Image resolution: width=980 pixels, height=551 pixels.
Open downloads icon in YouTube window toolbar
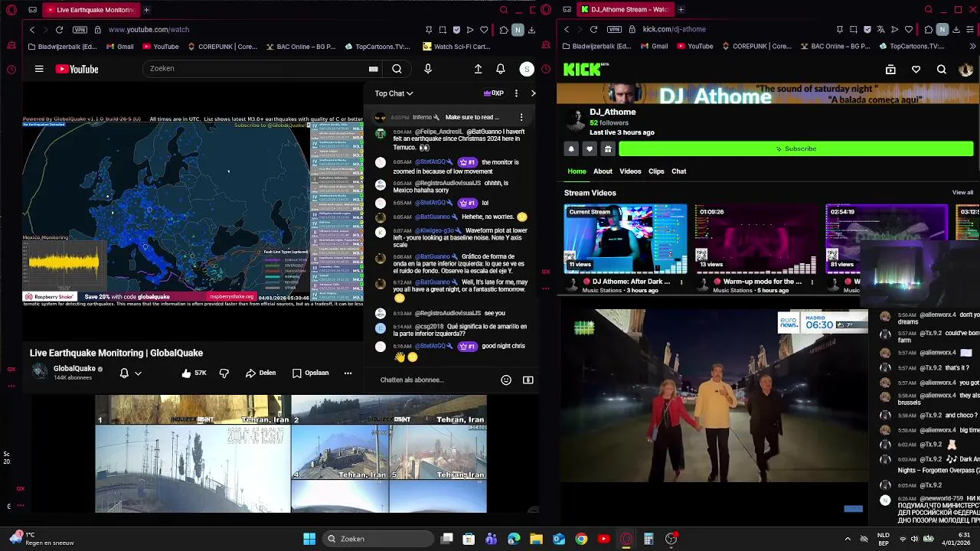(x=531, y=29)
